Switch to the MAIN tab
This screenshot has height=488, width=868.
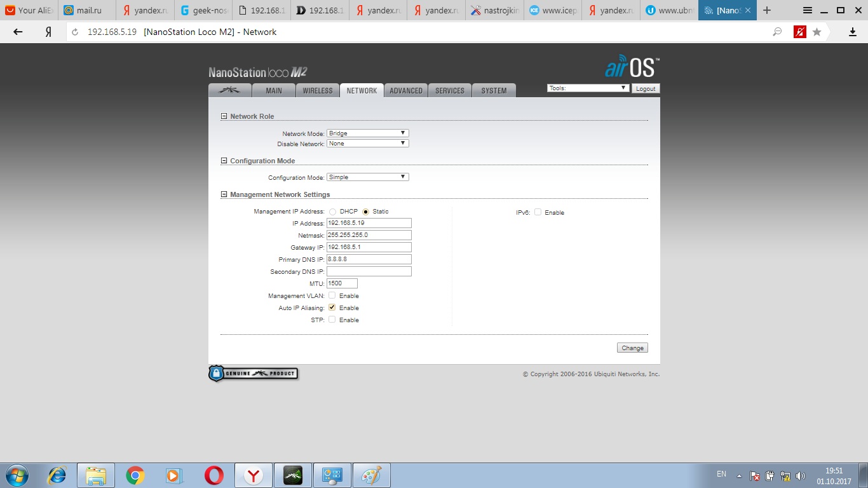point(274,90)
